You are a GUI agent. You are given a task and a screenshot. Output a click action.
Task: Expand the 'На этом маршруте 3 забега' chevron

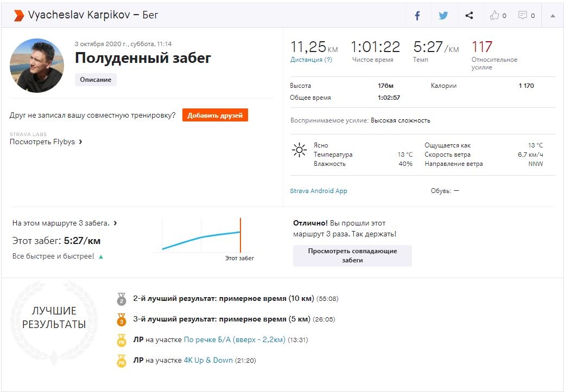coord(115,223)
